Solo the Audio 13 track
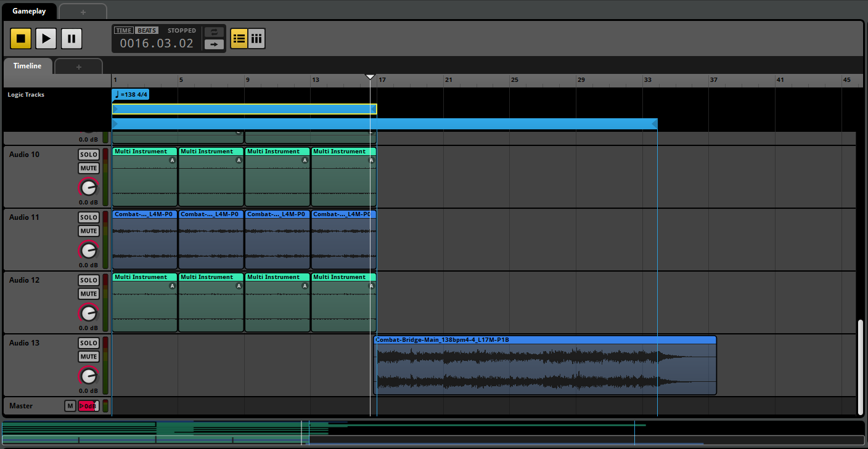This screenshot has height=449, width=868. (x=89, y=343)
